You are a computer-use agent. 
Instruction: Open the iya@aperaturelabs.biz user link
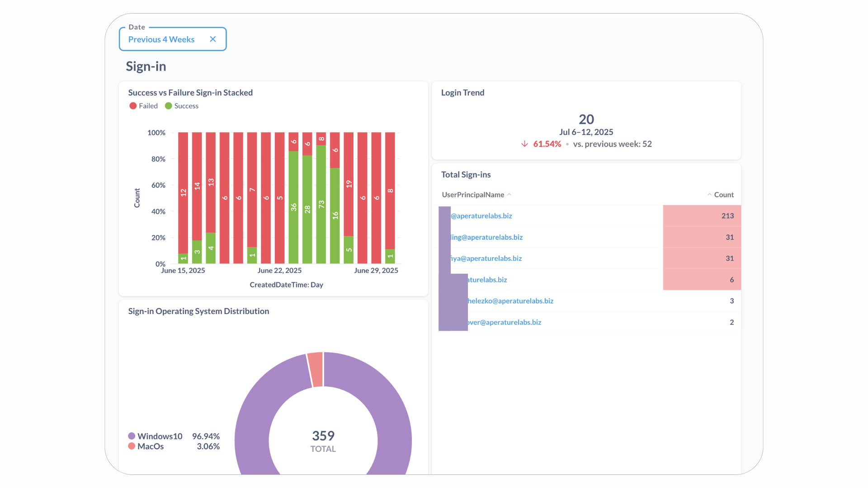point(486,258)
